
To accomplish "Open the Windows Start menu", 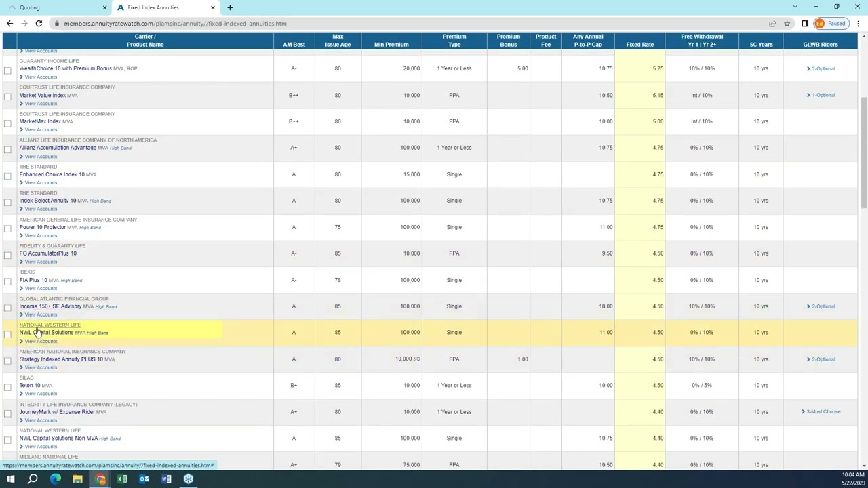I will tap(11, 479).
